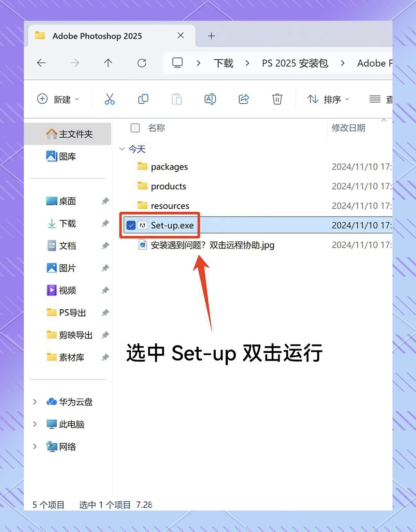Click the Delete trash can icon
Viewport: 416px width, 532px height.
(277, 99)
